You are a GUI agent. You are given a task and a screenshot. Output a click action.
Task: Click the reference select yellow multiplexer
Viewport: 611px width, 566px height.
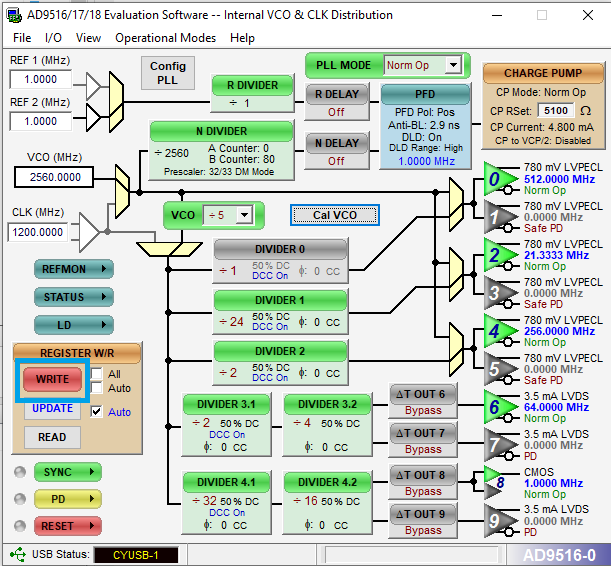[x=116, y=102]
